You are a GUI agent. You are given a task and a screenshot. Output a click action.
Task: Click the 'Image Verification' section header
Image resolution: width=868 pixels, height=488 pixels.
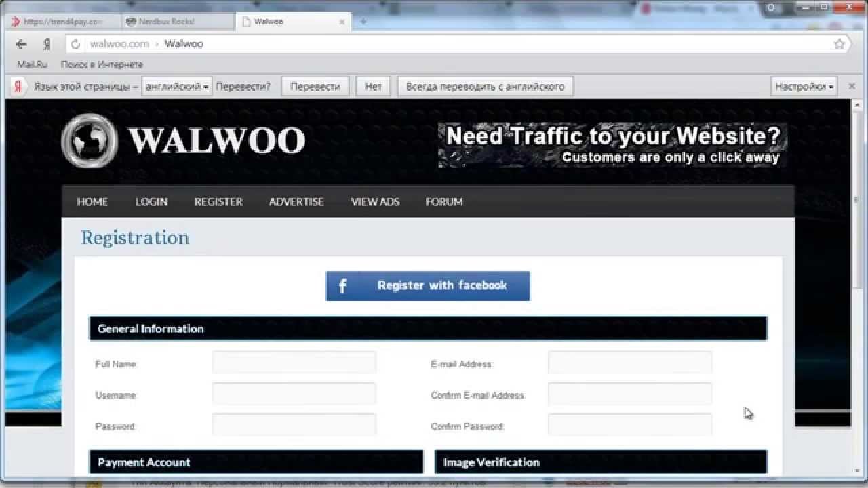(601, 462)
